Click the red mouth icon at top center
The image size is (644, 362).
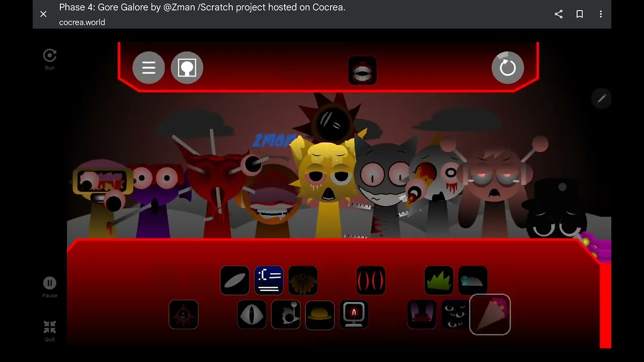(362, 70)
